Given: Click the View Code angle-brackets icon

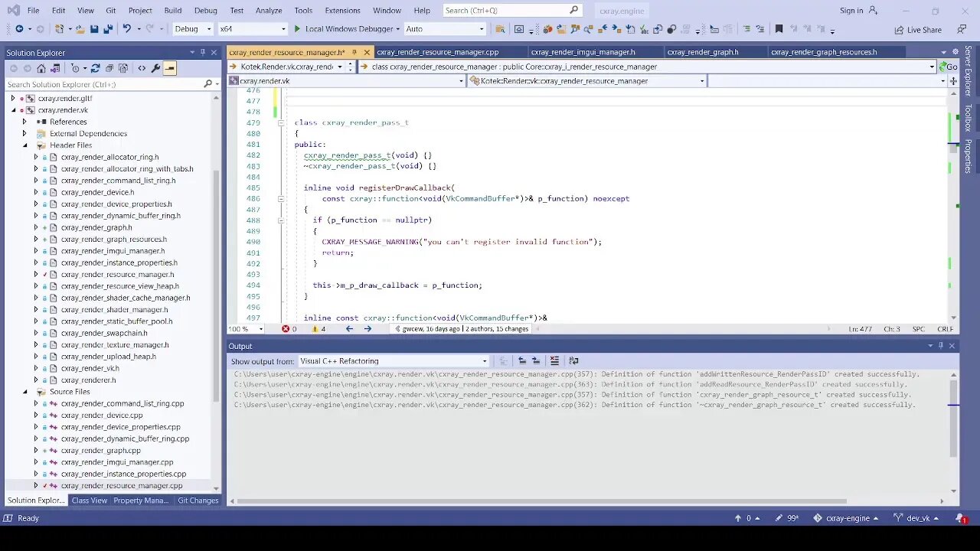Looking at the screenshot, I should [x=142, y=68].
